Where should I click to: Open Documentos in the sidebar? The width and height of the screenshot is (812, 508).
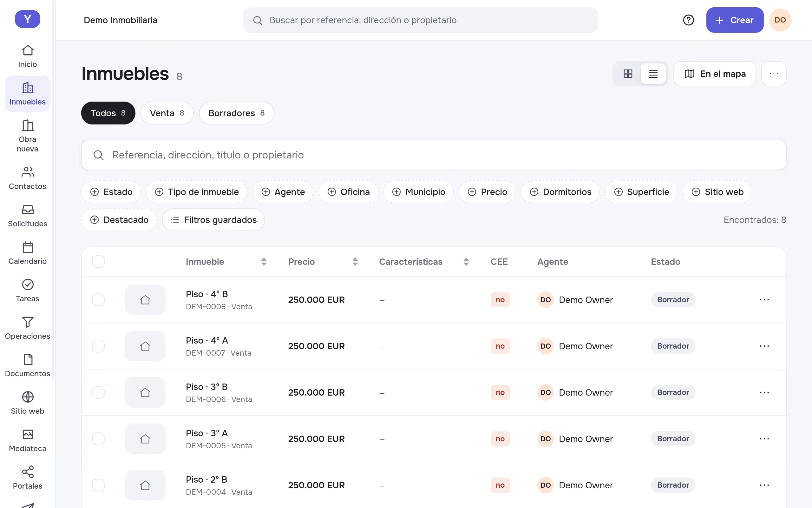tap(28, 365)
